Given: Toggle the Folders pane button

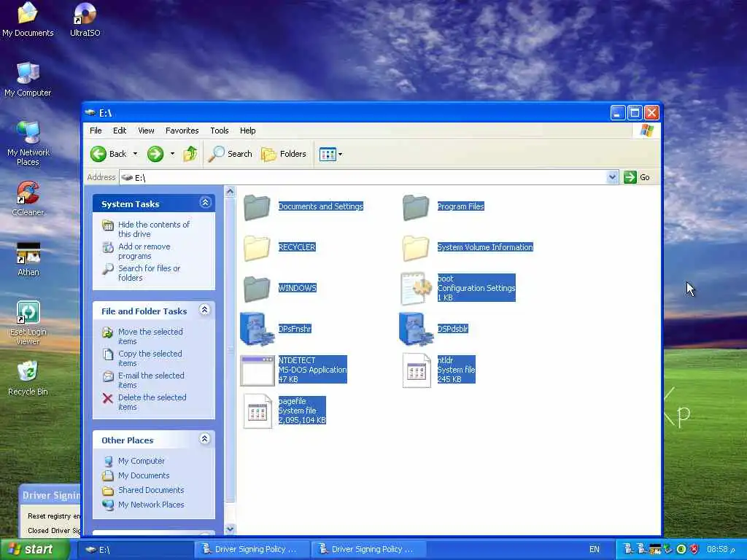Looking at the screenshot, I should point(284,154).
